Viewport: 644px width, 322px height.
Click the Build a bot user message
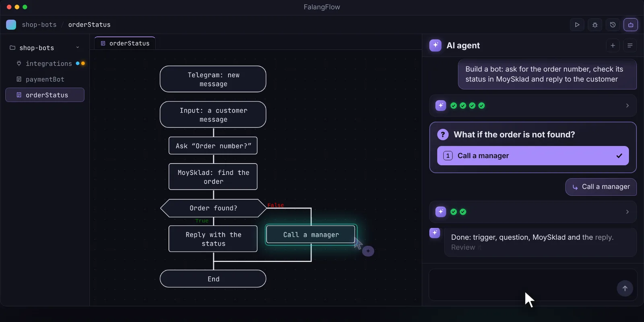click(x=547, y=74)
